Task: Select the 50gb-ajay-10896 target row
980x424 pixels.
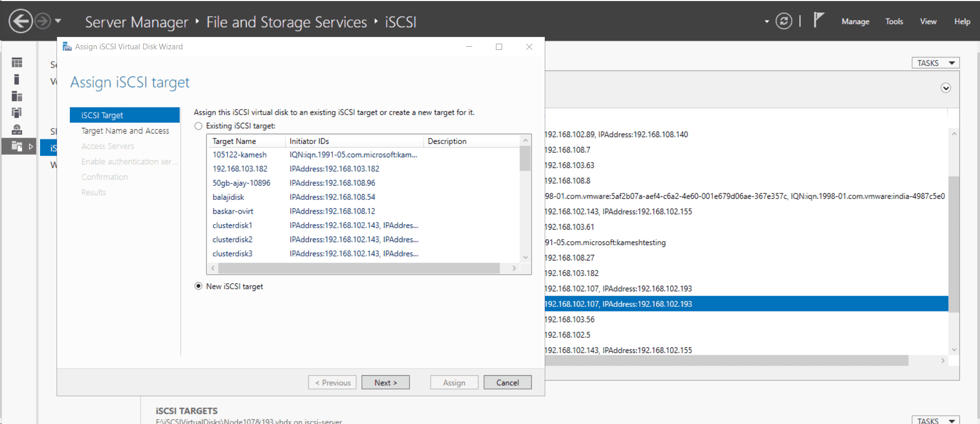Action: tap(363, 183)
